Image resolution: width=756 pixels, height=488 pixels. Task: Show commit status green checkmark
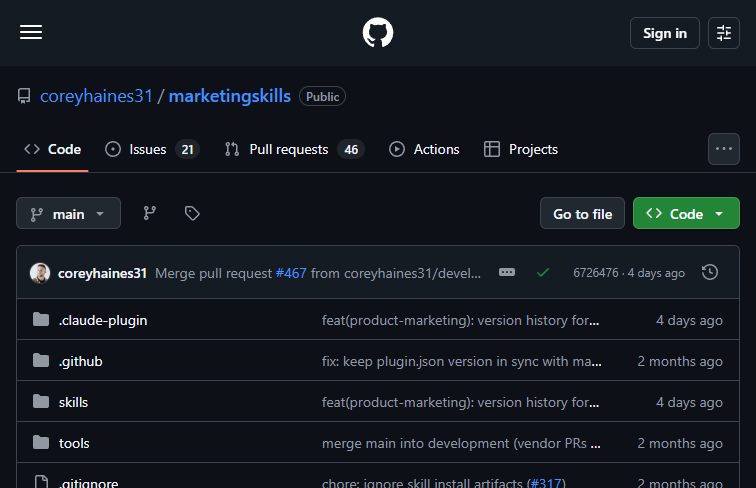[x=543, y=273]
